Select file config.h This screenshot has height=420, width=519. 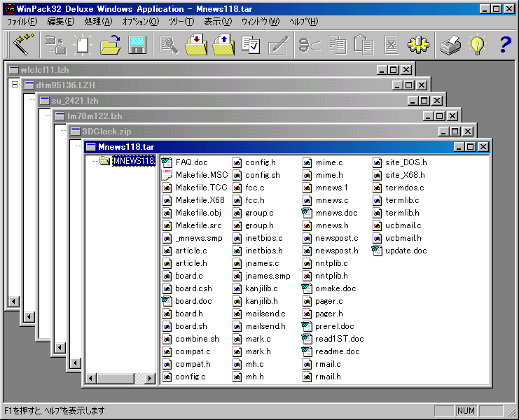254,162
